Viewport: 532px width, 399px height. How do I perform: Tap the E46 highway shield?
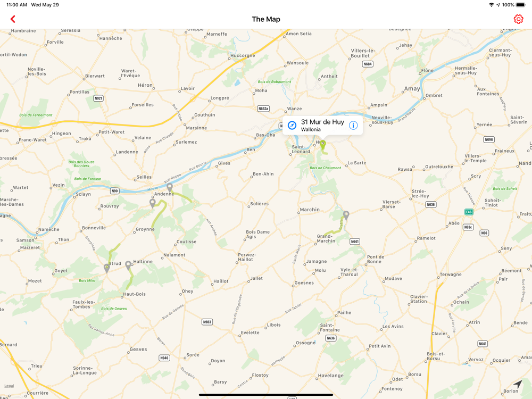pos(469,212)
